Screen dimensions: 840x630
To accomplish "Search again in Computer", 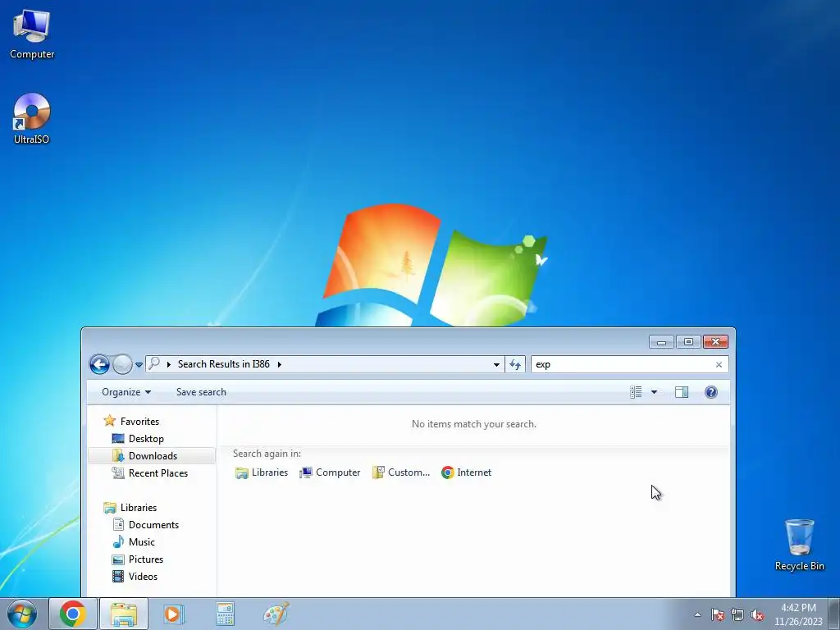I will pos(330,472).
